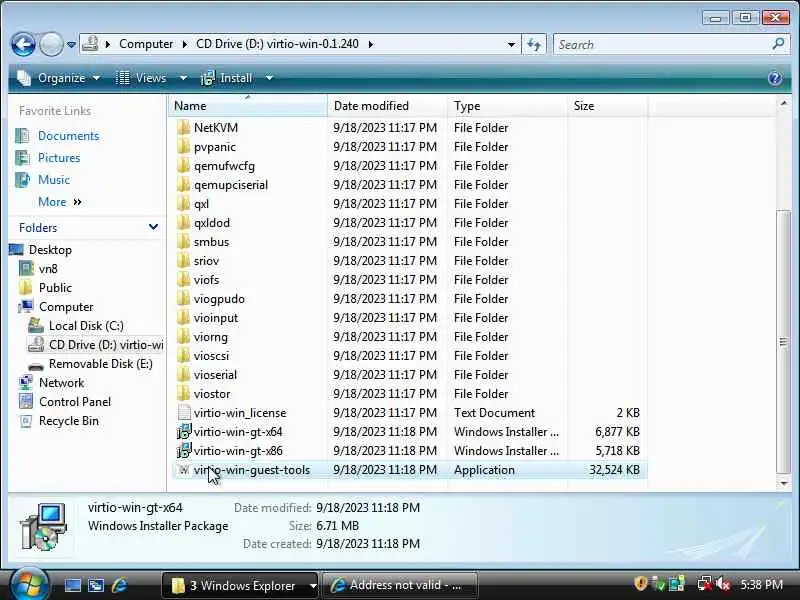Open Music favorite link
This screenshot has width=800, height=600.
pos(54,180)
